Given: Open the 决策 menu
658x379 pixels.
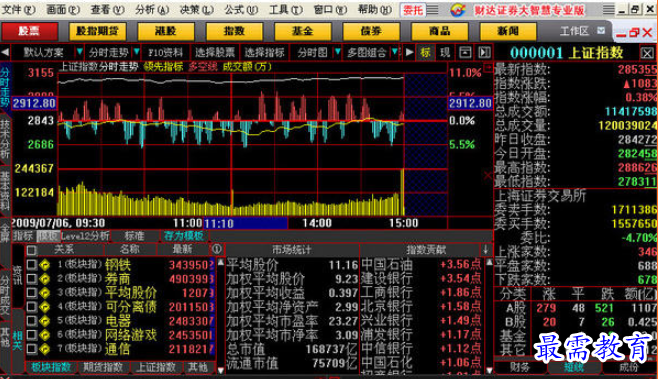Looking at the screenshot, I should pyautogui.click(x=196, y=9).
